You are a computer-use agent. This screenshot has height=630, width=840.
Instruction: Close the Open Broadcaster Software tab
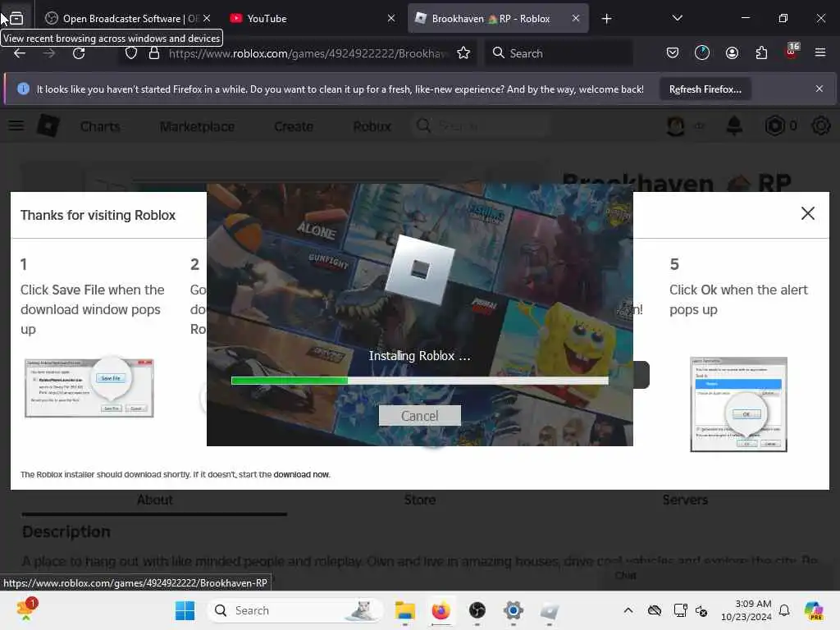tap(207, 18)
